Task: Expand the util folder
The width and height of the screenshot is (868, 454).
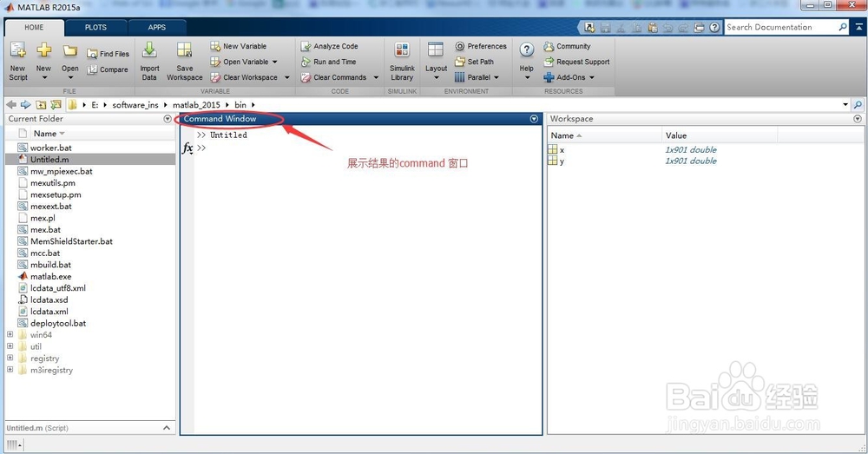Action: [10, 346]
